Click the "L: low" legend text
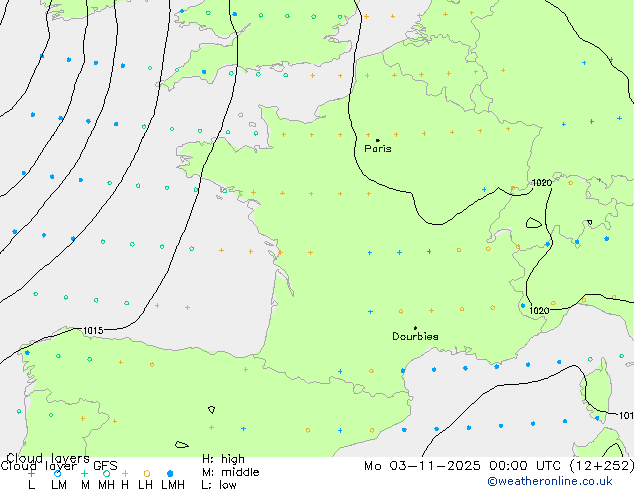 [219, 485]
